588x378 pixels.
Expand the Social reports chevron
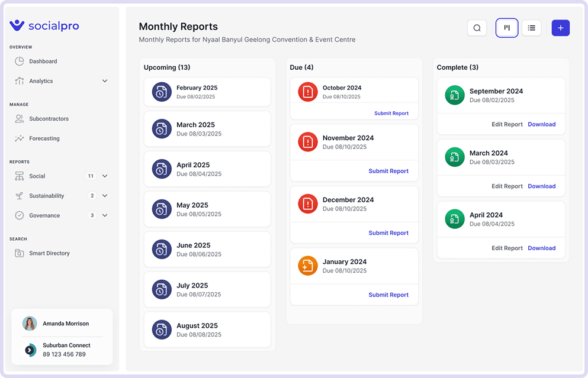(x=105, y=176)
